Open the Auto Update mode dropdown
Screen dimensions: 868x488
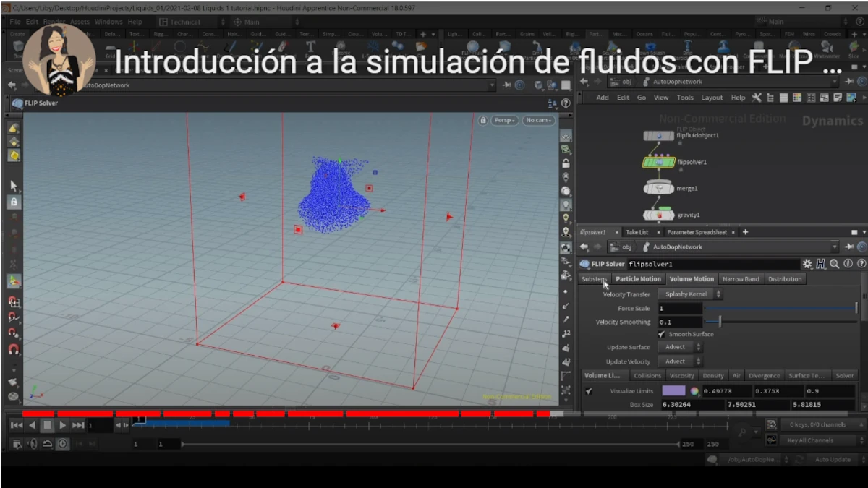coord(835,460)
